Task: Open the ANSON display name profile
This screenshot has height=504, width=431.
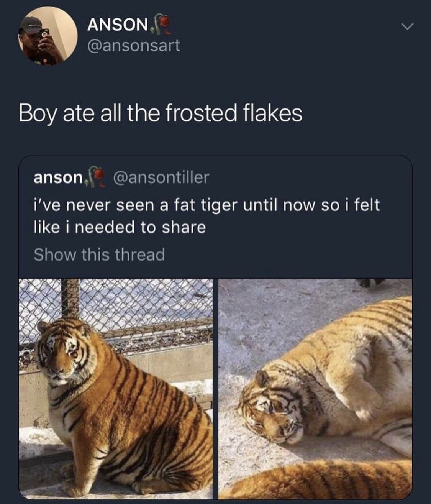Action: [x=117, y=25]
